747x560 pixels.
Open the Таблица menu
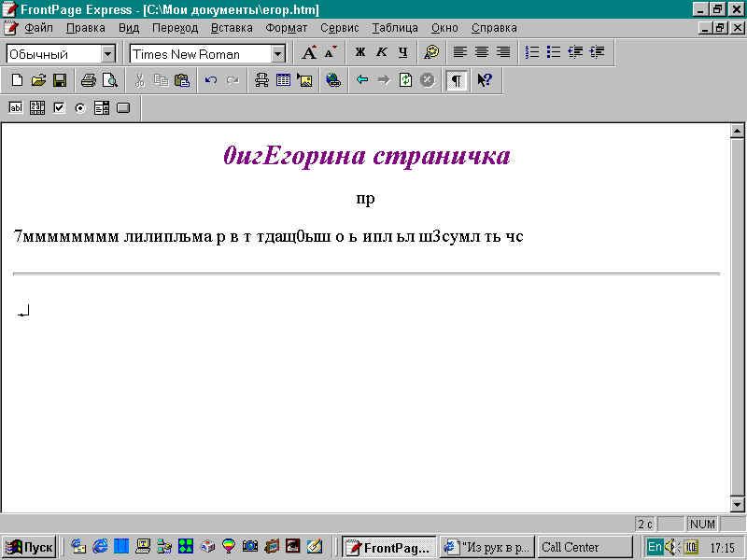394,28
